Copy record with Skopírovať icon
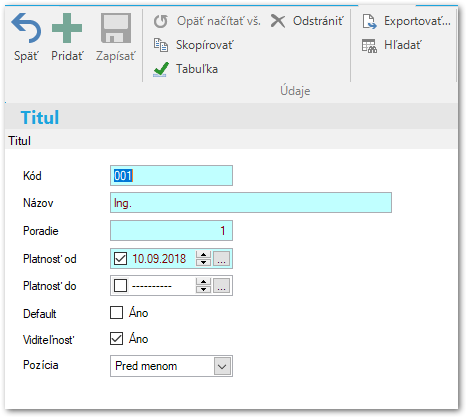The image size is (467, 418). (x=161, y=45)
